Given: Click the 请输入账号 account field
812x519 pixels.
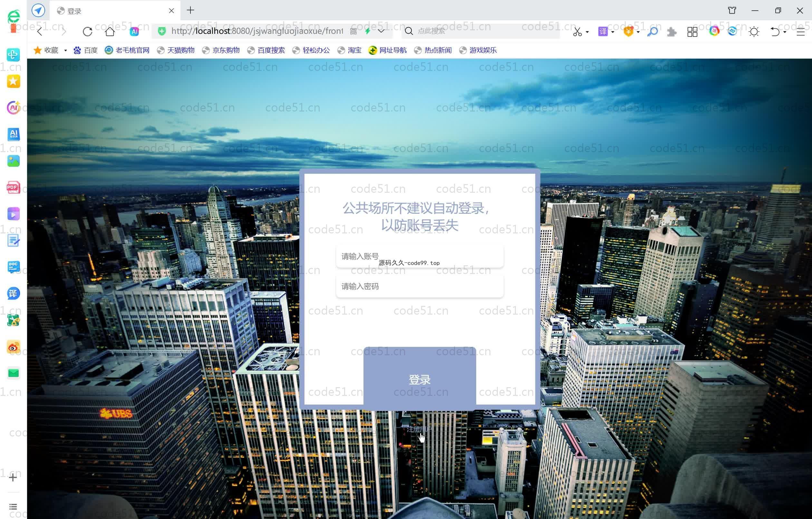Looking at the screenshot, I should (x=420, y=257).
